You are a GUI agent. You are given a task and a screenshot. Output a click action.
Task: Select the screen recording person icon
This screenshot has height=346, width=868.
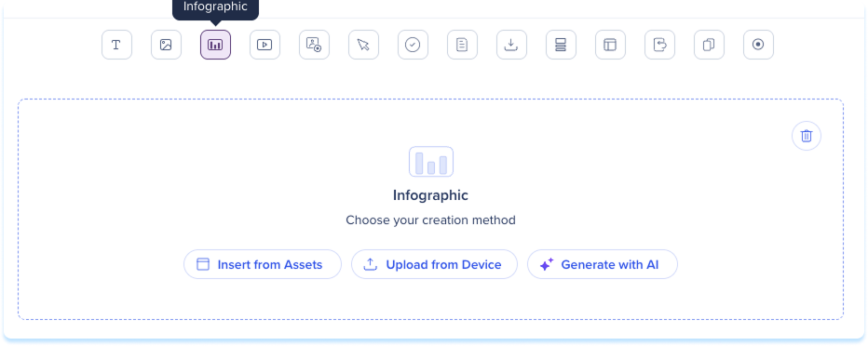tap(315, 45)
